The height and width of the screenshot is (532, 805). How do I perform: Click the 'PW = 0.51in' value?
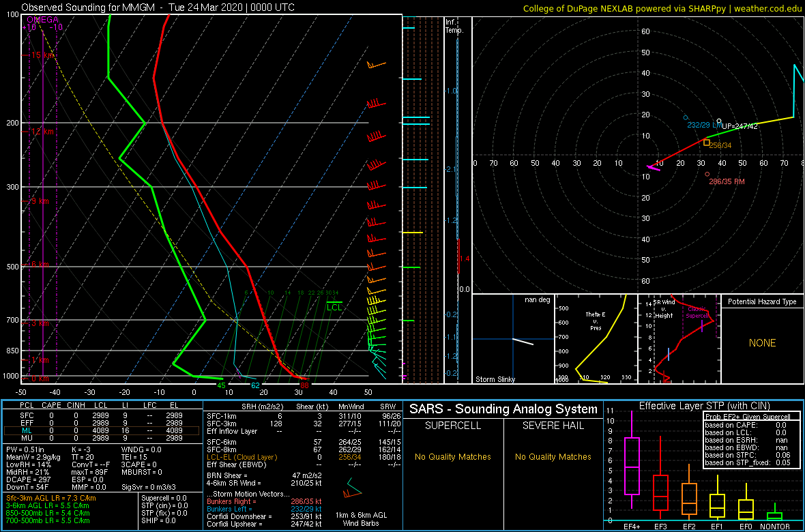27,450
